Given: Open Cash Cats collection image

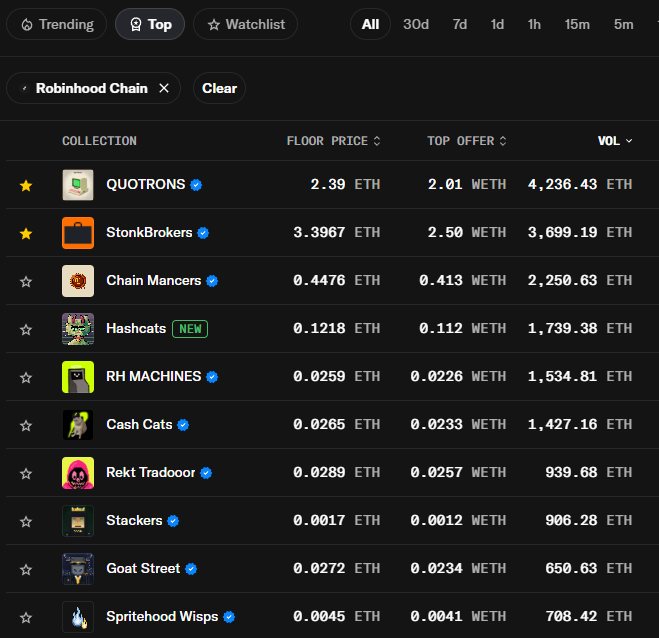Looking at the screenshot, I should pyautogui.click(x=78, y=425).
